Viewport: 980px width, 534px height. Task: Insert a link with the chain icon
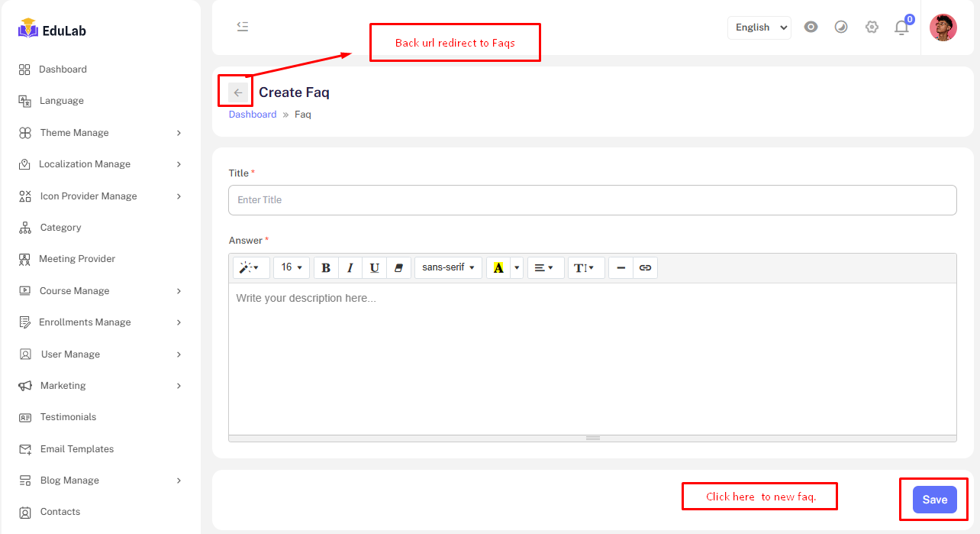click(x=645, y=267)
